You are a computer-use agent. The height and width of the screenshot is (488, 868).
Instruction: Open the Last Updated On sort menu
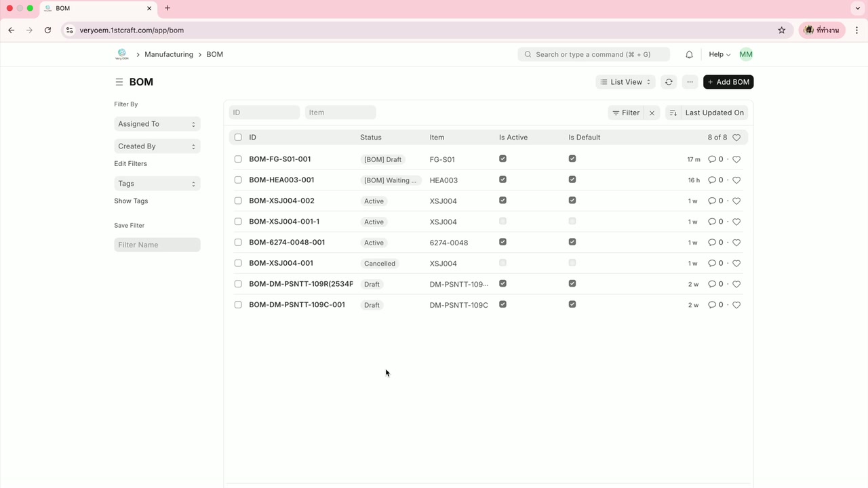point(714,113)
